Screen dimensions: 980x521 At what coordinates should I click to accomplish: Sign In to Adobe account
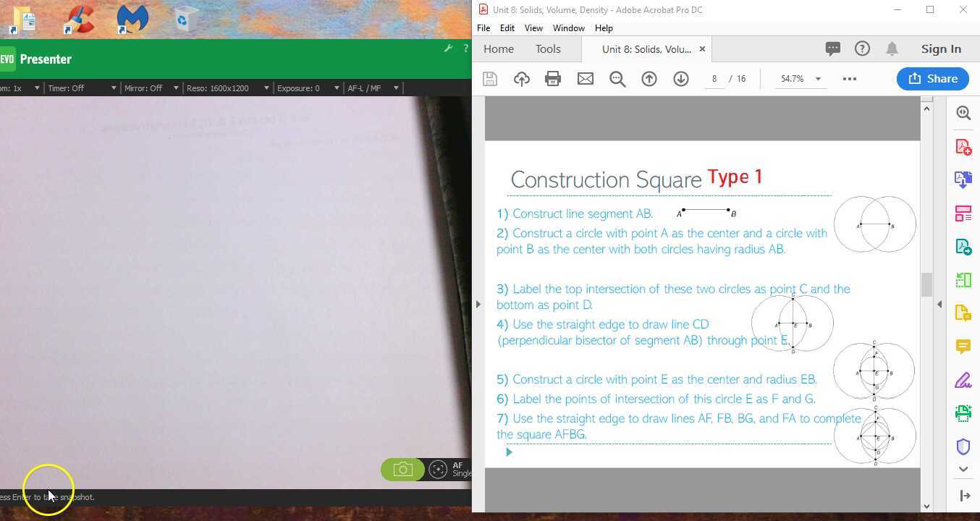(941, 48)
